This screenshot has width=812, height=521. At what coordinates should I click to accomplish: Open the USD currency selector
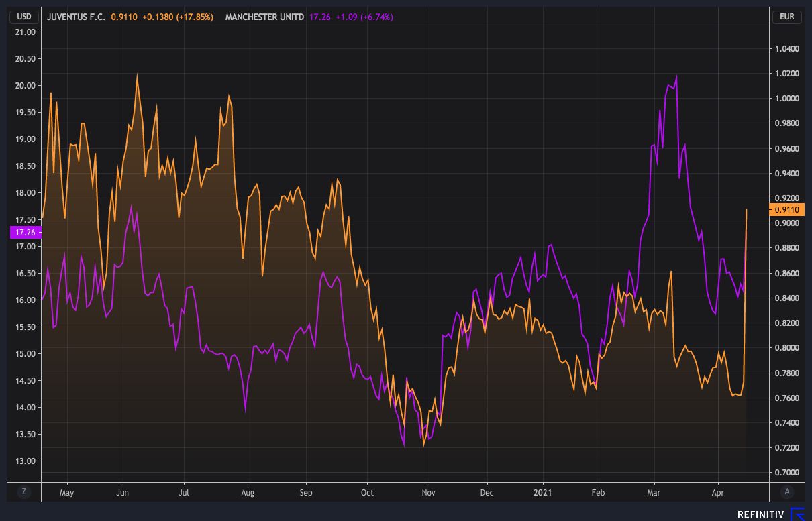pos(24,17)
